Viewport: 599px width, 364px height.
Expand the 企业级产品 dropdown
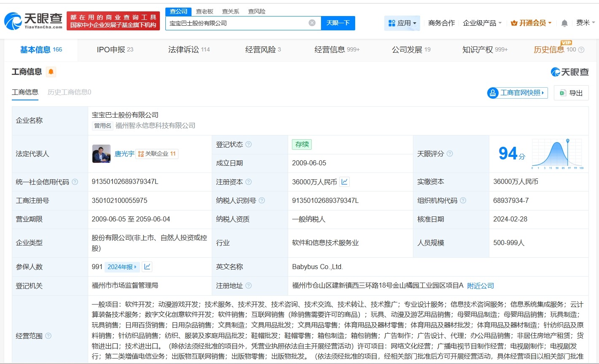coord(482,23)
